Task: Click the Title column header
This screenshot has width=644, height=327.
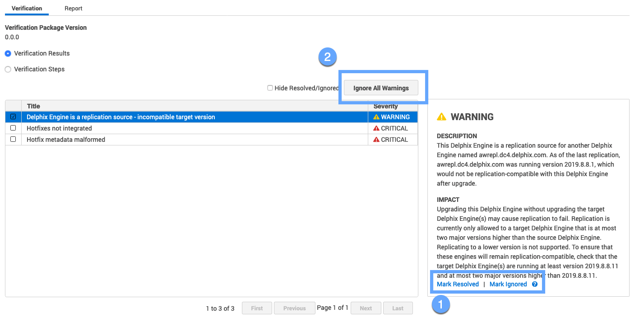Action: tap(33, 106)
